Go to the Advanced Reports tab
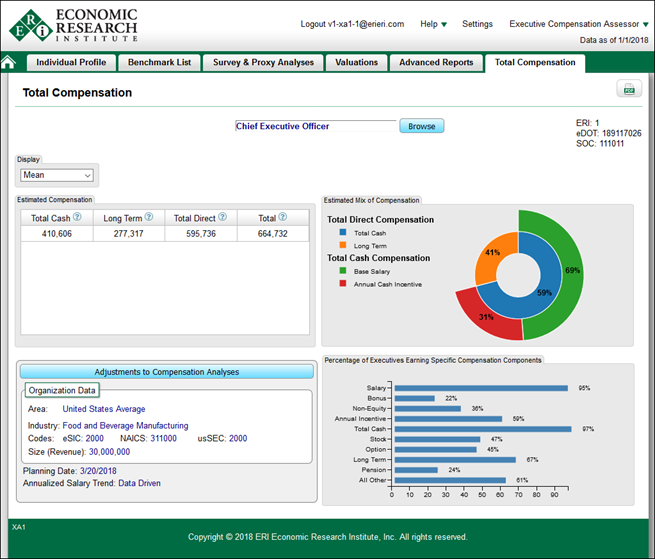Image resolution: width=655 pixels, height=559 pixels. click(x=436, y=62)
